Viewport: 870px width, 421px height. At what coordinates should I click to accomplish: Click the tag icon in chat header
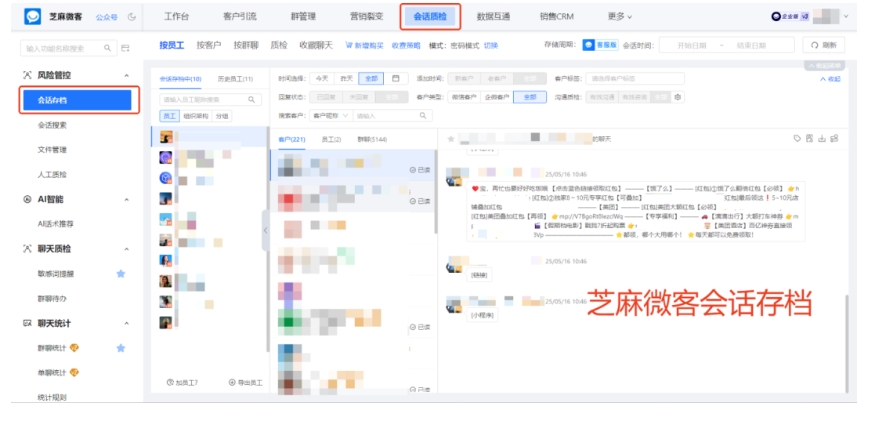(x=797, y=139)
